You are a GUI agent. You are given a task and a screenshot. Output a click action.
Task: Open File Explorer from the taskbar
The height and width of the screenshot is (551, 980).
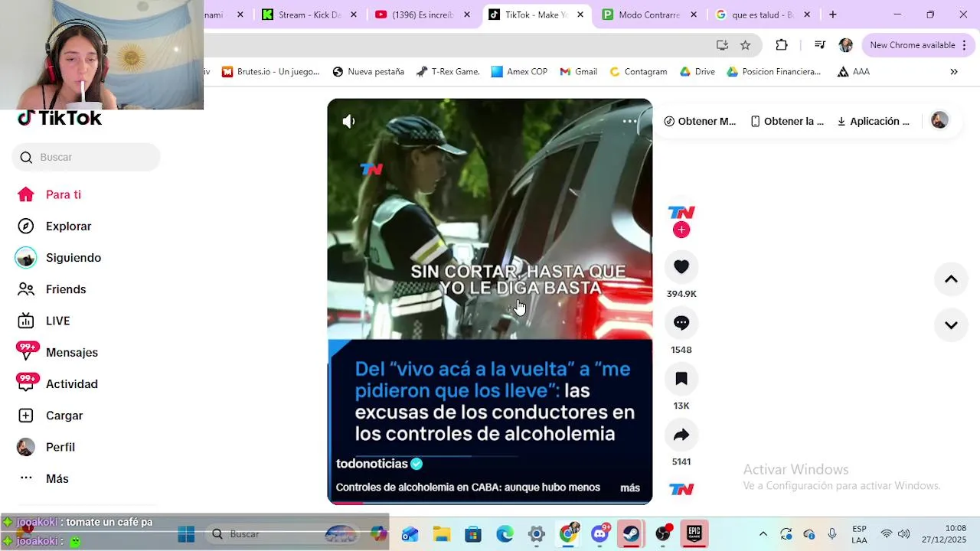tap(442, 534)
